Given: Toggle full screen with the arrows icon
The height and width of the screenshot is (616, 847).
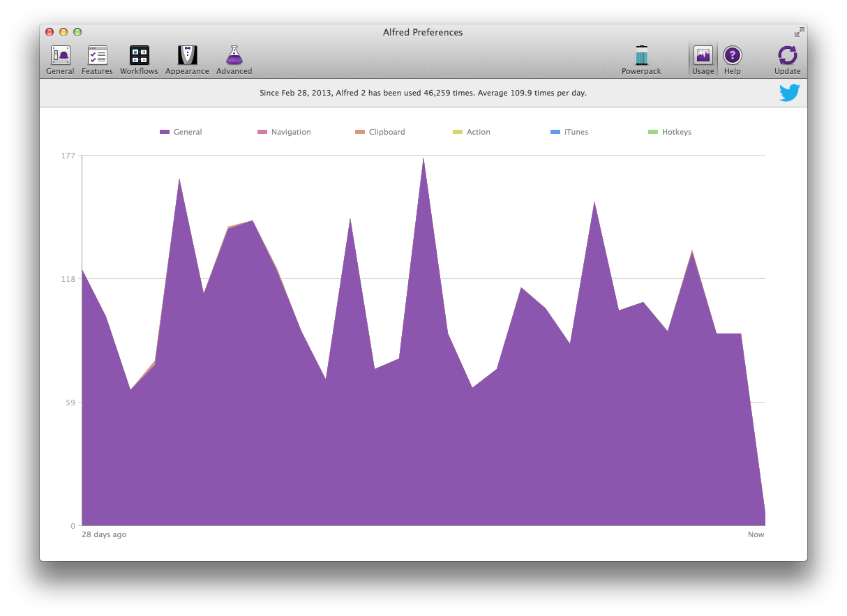Looking at the screenshot, I should 799,32.
